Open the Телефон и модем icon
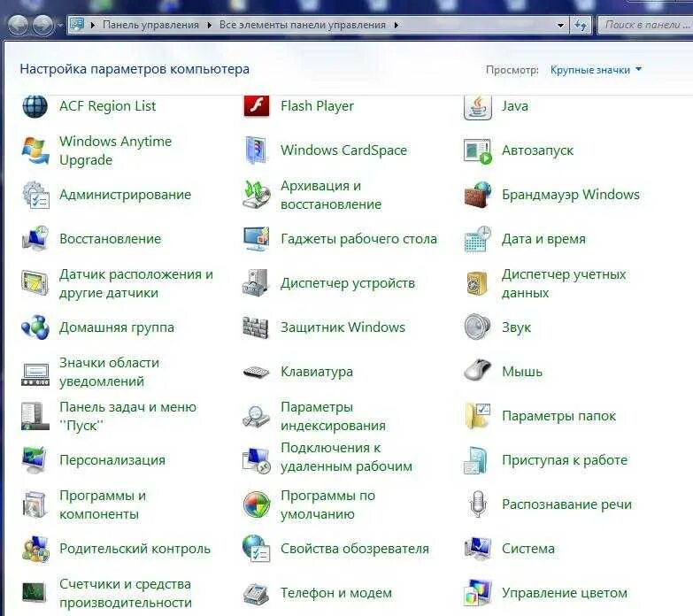The width and height of the screenshot is (693, 616). (x=256, y=595)
